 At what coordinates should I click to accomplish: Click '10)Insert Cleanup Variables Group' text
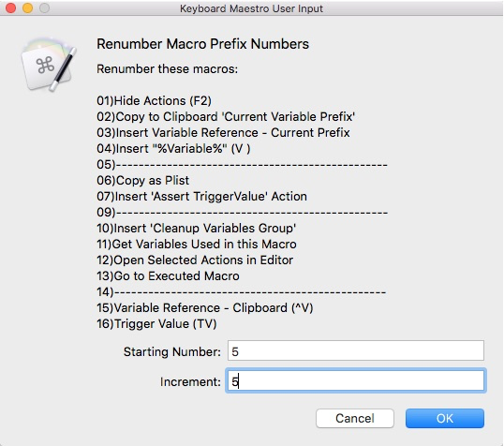point(197,229)
